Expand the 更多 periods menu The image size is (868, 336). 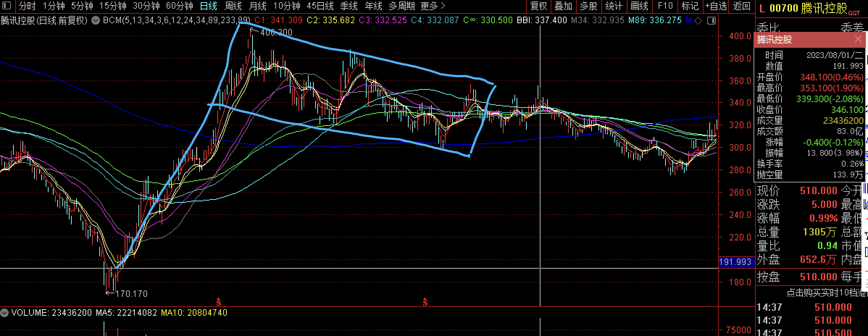pos(433,6)
